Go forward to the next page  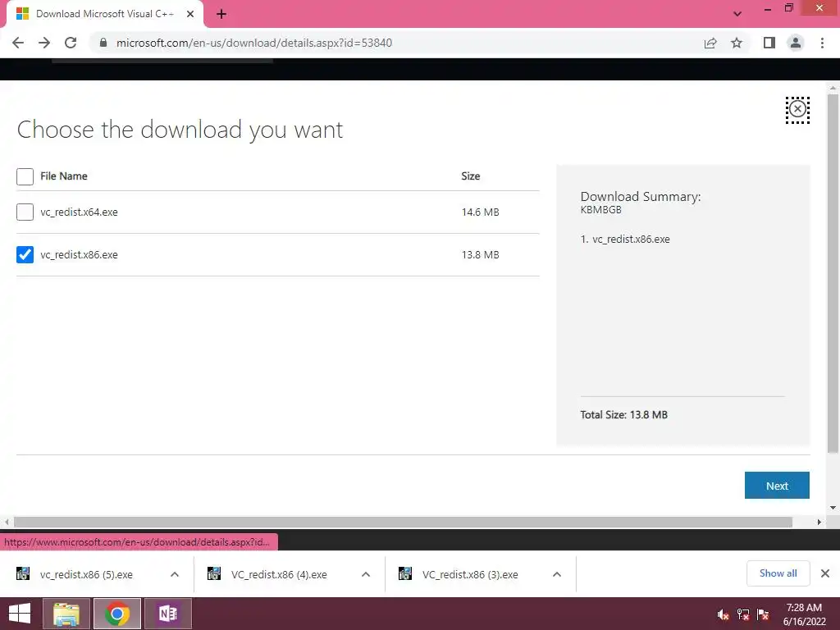coord(44,43)
